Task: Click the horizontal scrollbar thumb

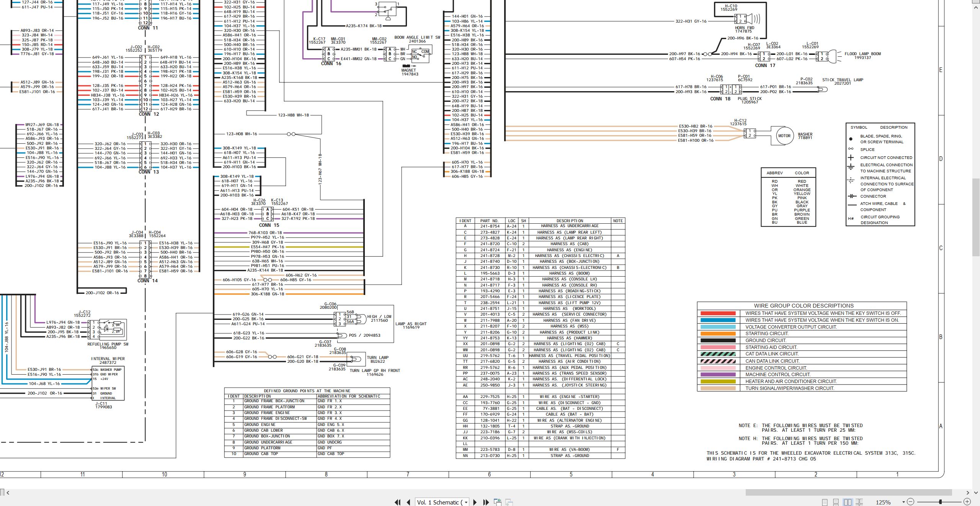Action: point(849,492)
